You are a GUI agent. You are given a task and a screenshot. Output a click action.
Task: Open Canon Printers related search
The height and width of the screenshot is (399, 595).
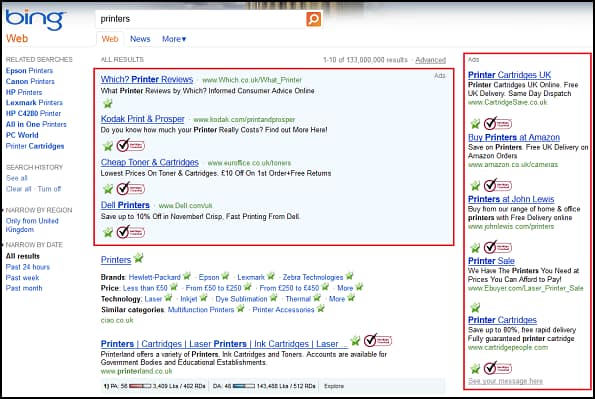pyautogui.click(x=30, y=81)
